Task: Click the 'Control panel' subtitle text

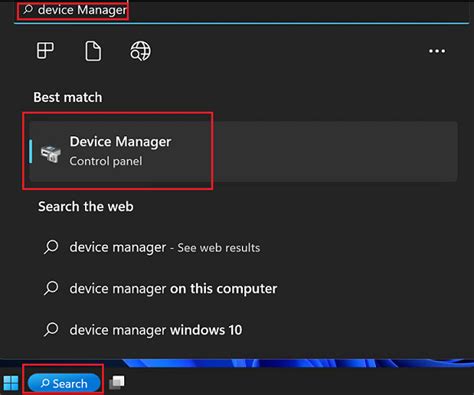Action: click(106, 161)
